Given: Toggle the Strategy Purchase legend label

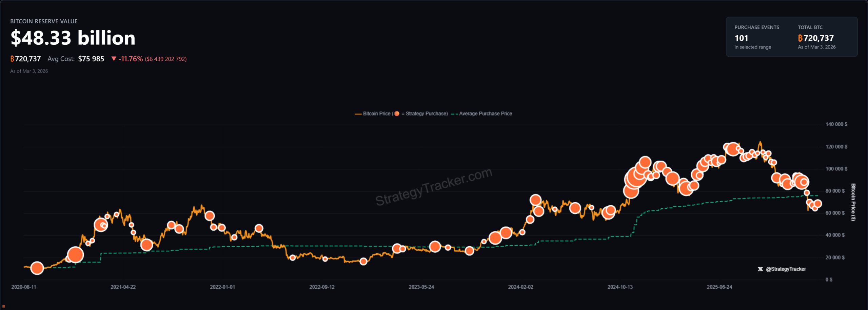Looking at the screenshot, I should pyautogui.click(x=426, y=113).
